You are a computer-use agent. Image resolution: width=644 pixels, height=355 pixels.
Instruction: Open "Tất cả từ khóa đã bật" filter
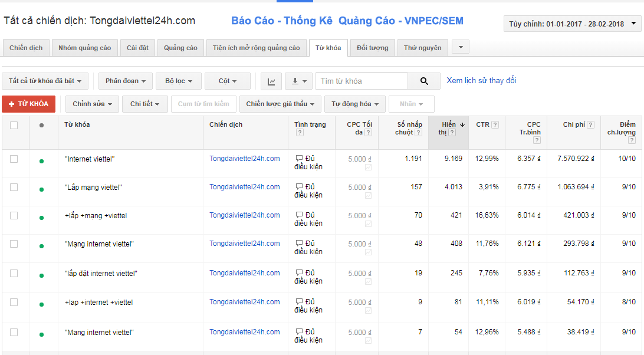45,81
